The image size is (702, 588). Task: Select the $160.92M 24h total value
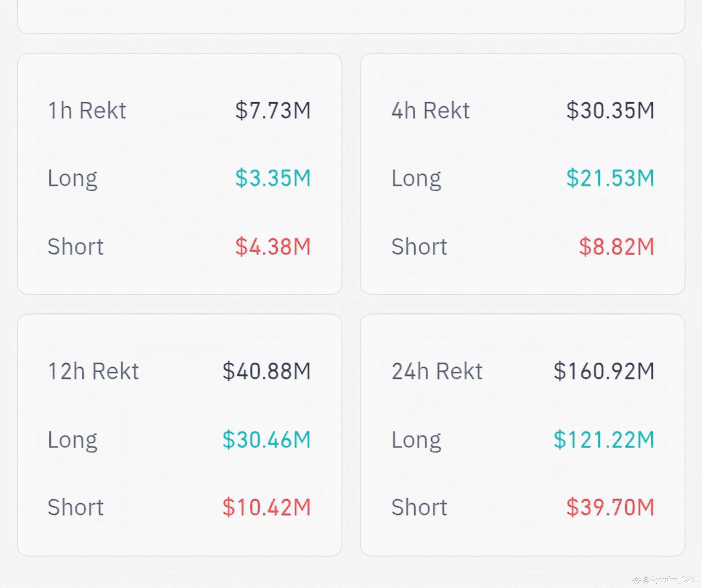pyautogui.click(x=604, y=371)
